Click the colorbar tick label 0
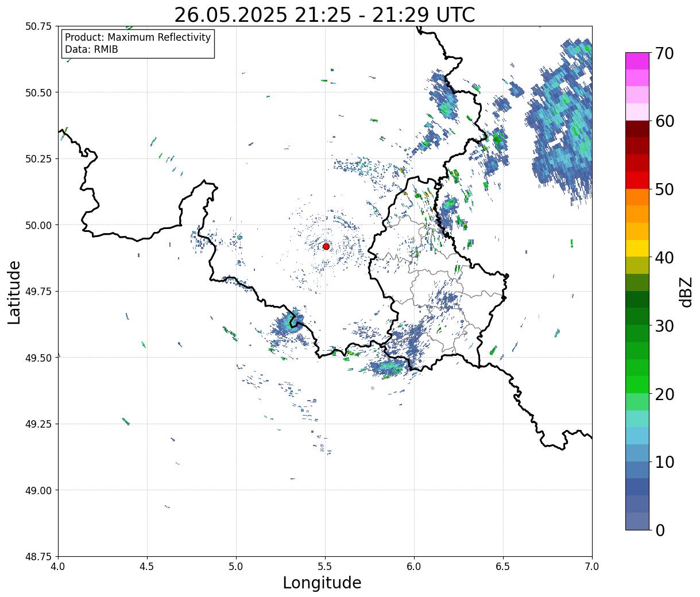The width and height of the screenshot is (700, 597). (659, 530)
